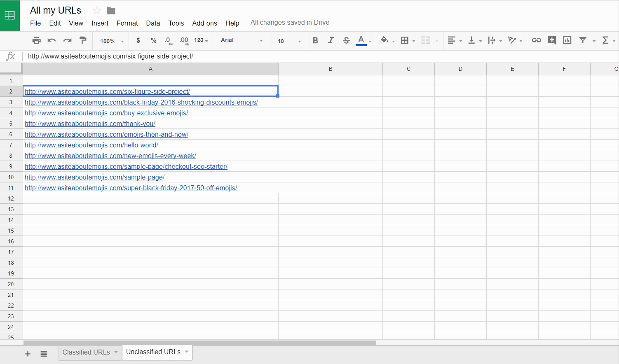Insert a link using toolbar icon
The width and height of the screenshot is (619, 364).
(x=536, y=40)
